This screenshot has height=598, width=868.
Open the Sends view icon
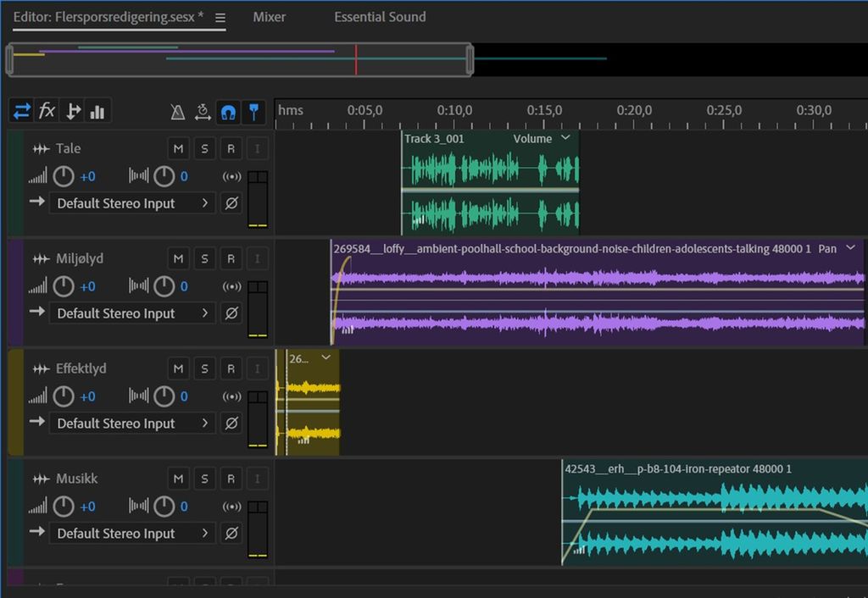(73, 111)
